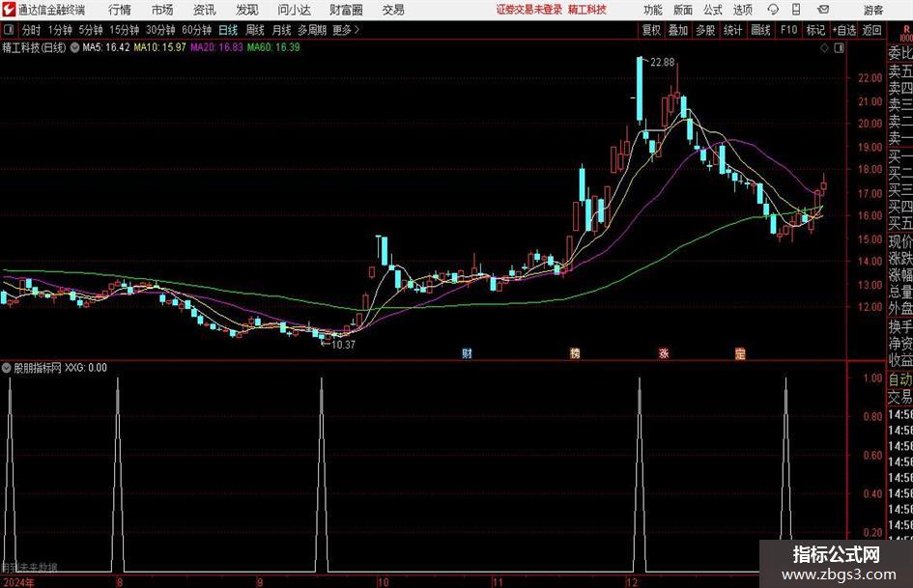Open 多周期 multi-period view
Image resolution: width=913 pixels, height=588 pixels.
[312, 30]
